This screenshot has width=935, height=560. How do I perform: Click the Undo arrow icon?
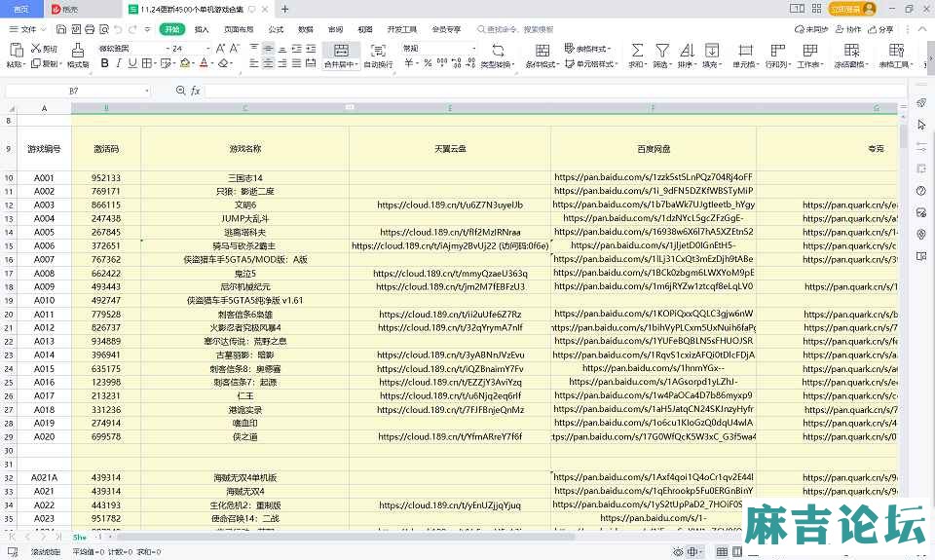pyautogui.click(x=118, y=29)
